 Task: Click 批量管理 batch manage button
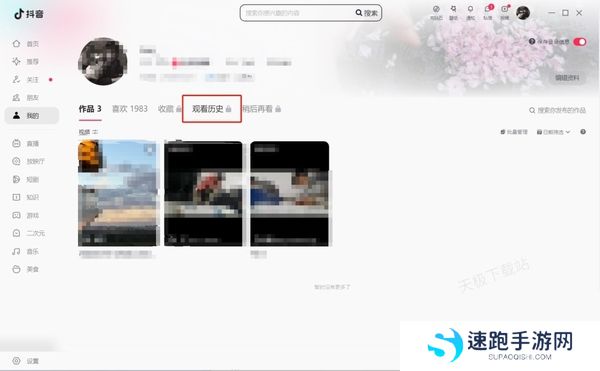[514, 132]
